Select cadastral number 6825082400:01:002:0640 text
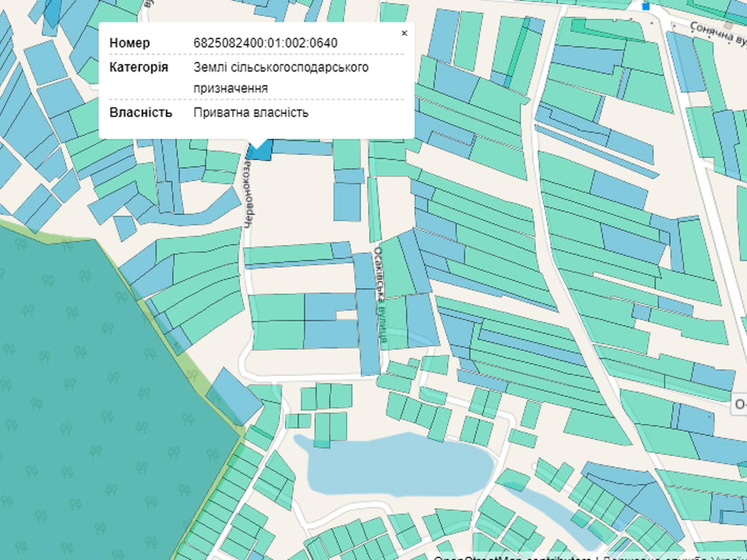Screen dimensions: 747x560 pos(265,43)
